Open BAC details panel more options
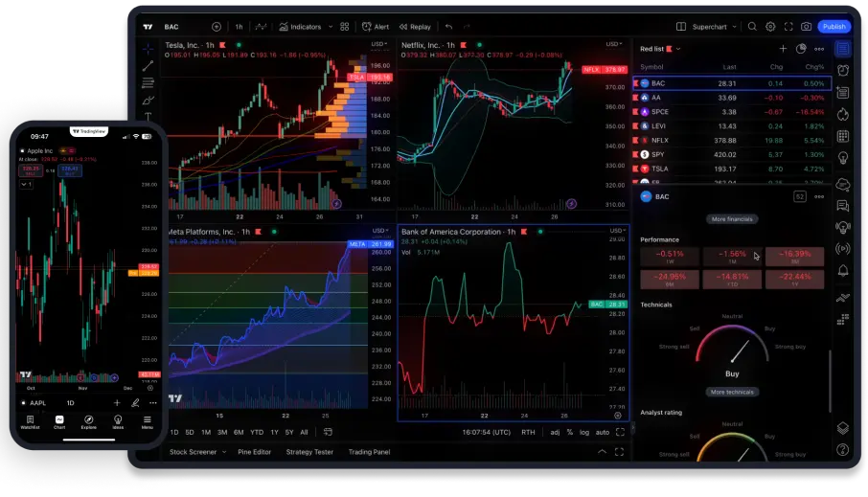Image resolution: width=868 pixels, height=497 pixels. 819,196
